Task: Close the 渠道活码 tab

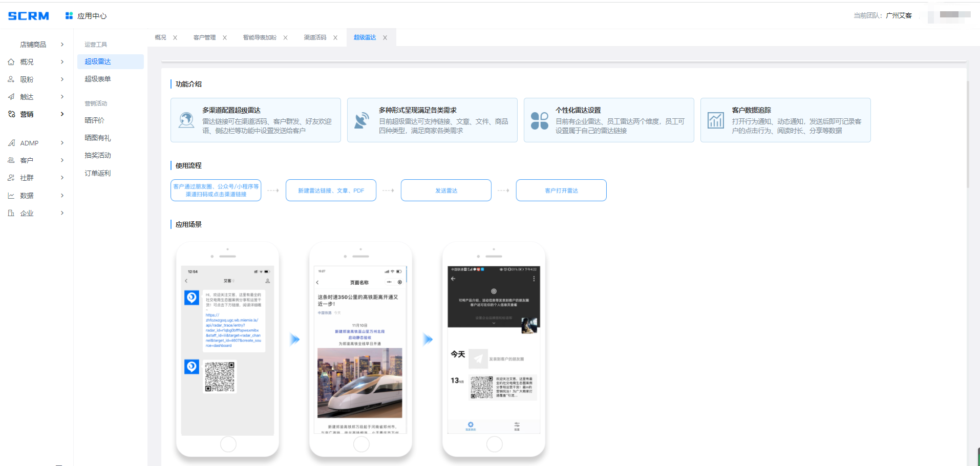Action: [335, 38]
